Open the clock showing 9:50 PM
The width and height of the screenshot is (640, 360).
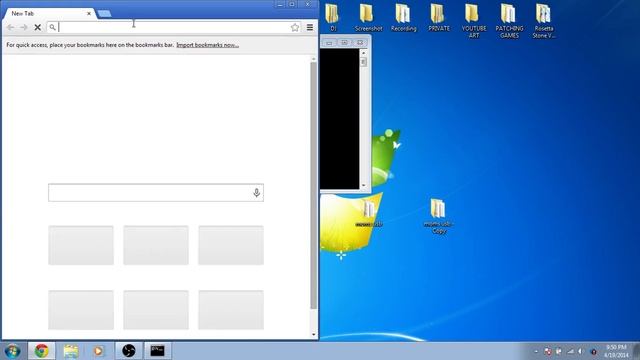point(616,351)
